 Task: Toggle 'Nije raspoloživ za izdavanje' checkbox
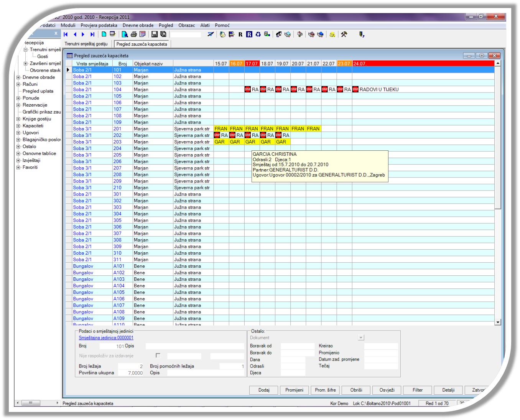[x=158, y=356]
